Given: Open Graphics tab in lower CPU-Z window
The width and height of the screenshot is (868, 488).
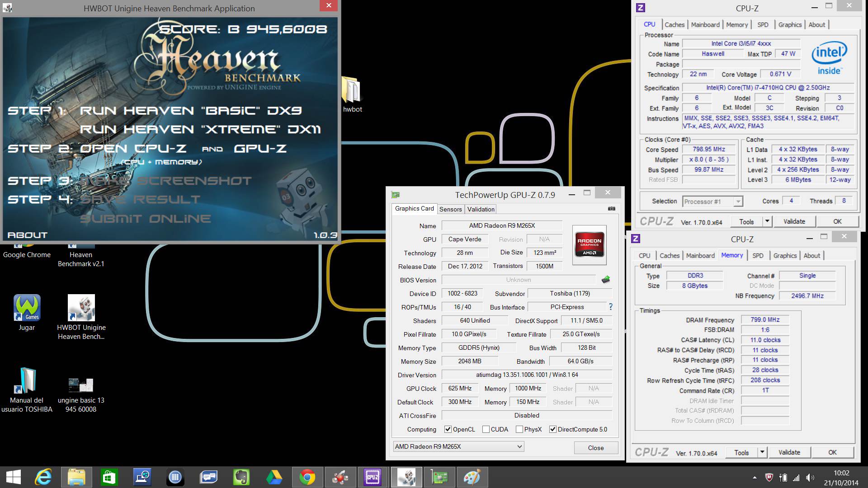Looking at the screenshot, I should [785, 256].
